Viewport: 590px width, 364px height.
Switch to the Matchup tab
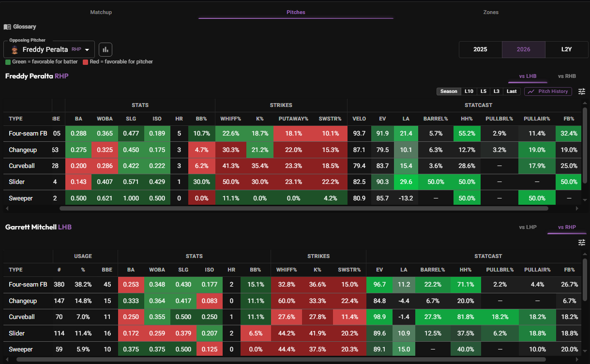(x=101, y=12)
